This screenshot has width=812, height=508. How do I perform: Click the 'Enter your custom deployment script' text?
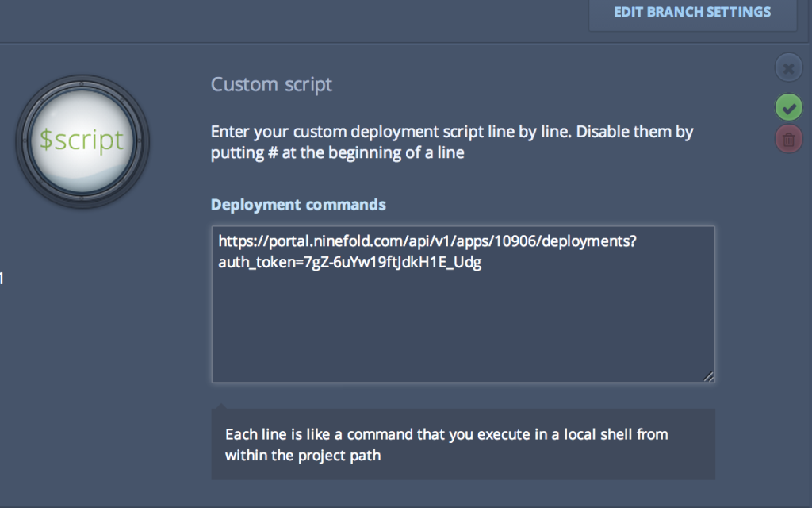tap(452, 132)
